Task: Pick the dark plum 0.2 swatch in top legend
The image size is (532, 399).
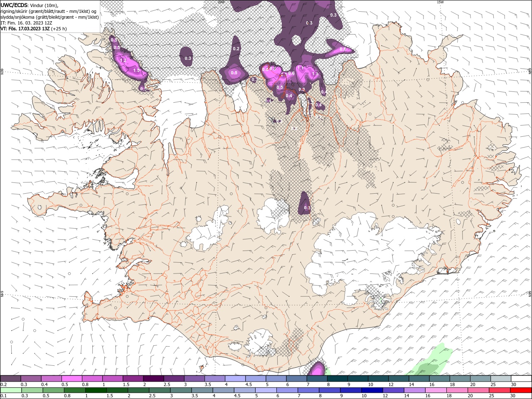Action: pyautogui.click(x=10, y=379)
